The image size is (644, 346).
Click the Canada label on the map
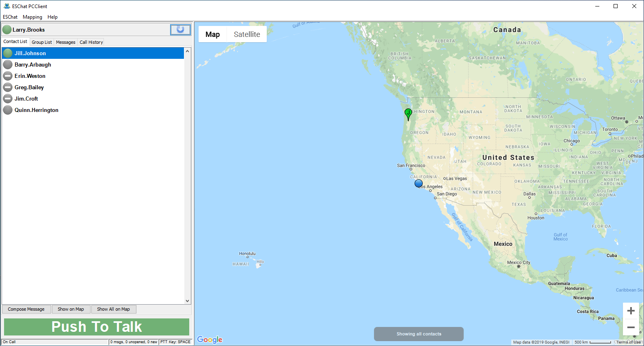(507, 30)
